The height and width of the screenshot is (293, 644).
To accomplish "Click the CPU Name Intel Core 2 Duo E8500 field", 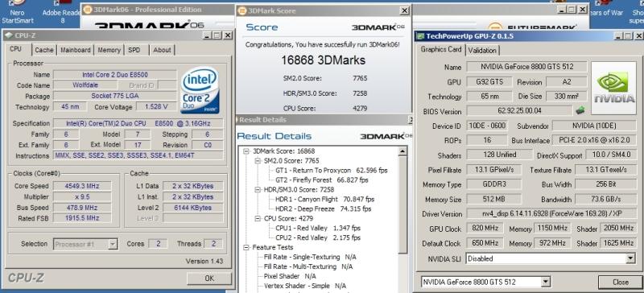I will coord(115,75).
